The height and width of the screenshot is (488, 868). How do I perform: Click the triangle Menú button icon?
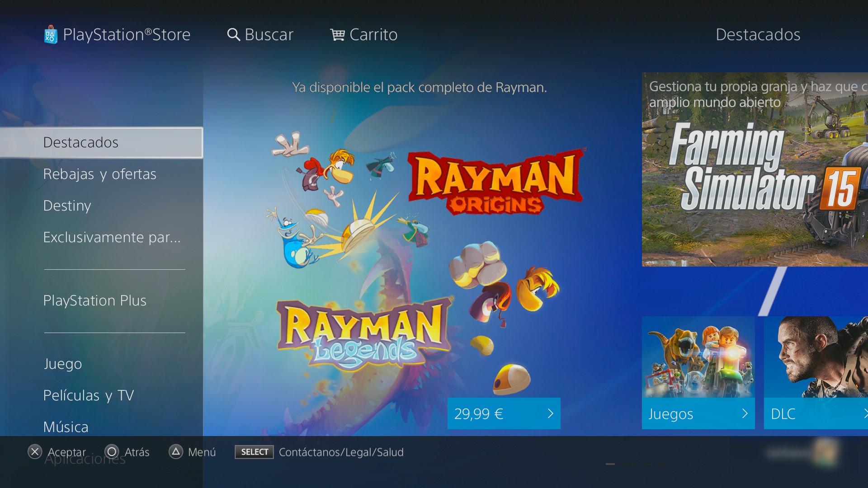176,452
